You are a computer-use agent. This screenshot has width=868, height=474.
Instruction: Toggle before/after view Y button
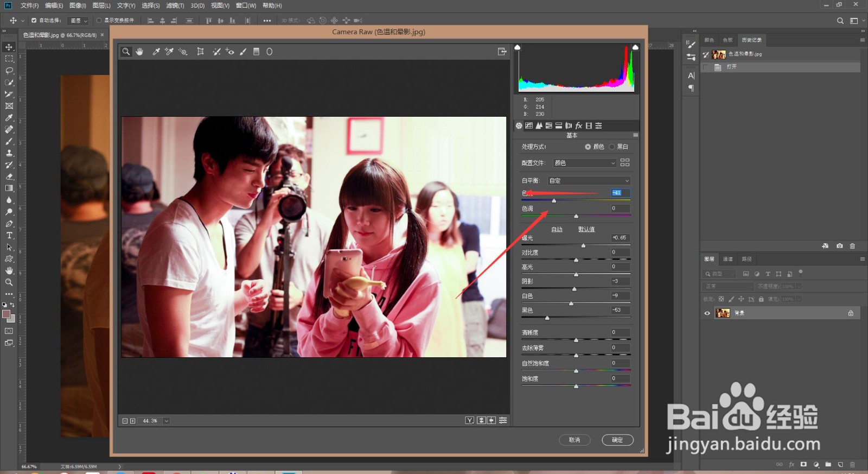470,420
